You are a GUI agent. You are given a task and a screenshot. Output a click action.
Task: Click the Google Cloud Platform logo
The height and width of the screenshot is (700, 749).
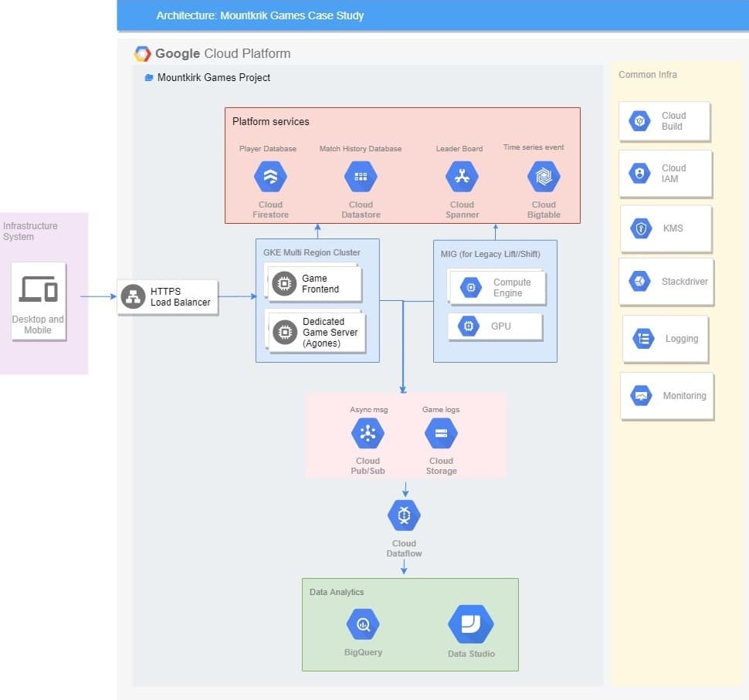142,54
